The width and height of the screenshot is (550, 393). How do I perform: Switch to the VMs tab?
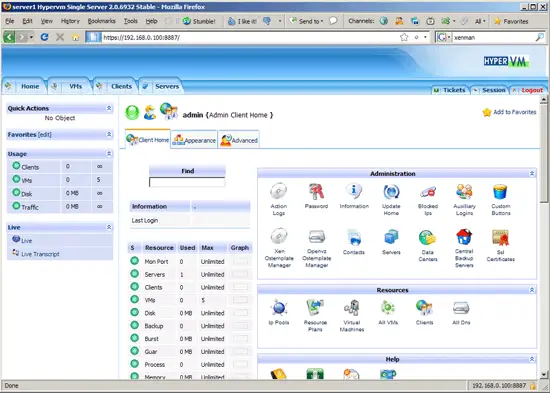pyautogui.click(x=70, y=86)
